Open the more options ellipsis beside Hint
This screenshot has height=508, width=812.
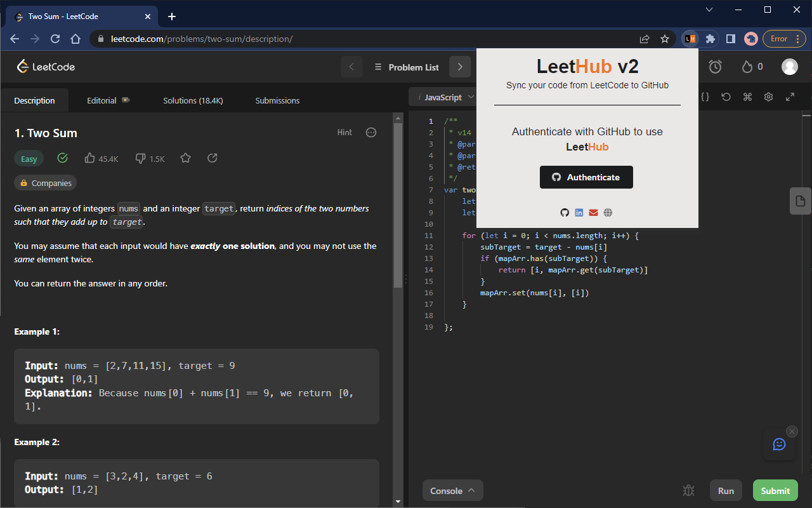point(372,133)
